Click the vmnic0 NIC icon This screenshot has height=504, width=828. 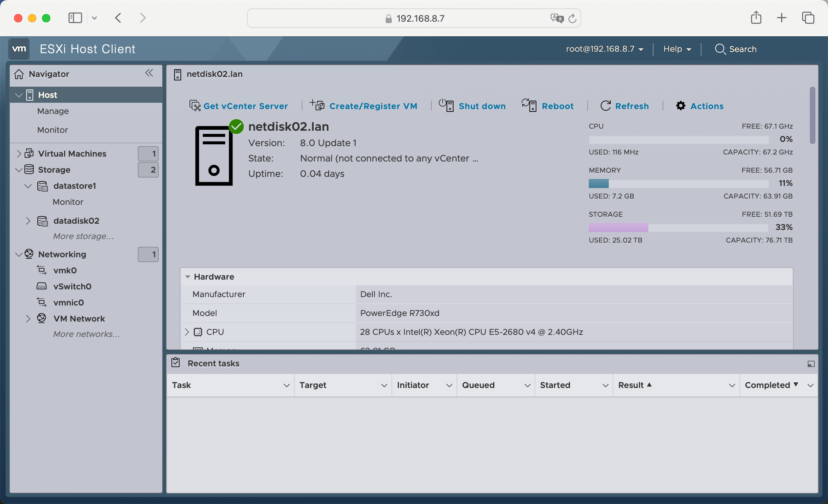[x=42, y=302]
